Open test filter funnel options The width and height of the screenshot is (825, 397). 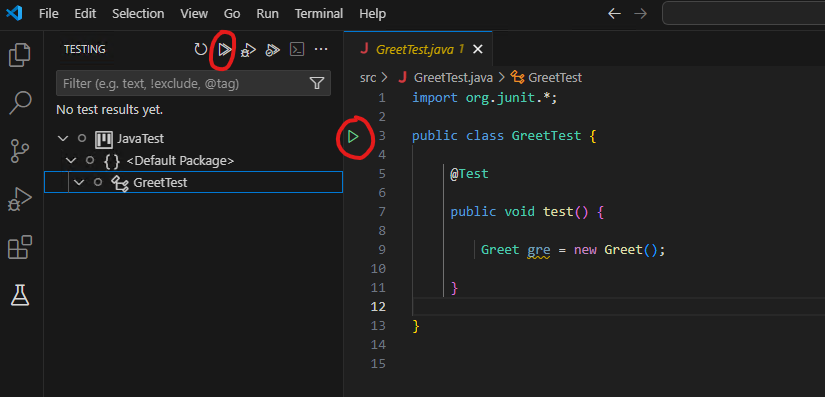point(316,83)
